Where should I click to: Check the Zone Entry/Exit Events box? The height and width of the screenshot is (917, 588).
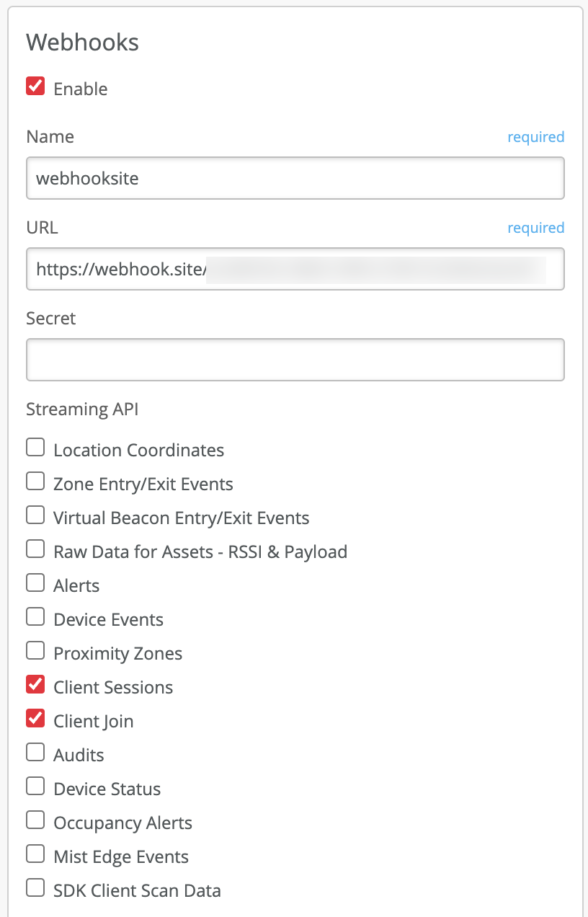pos(35,482)
